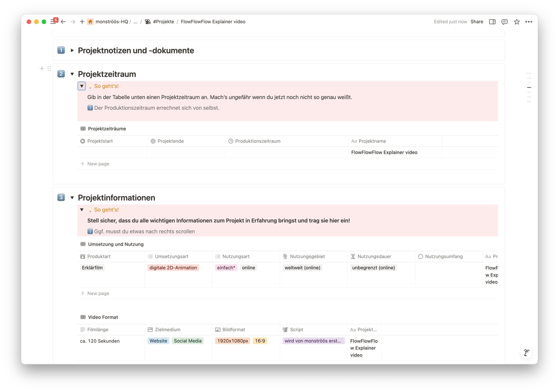
Task: Click the empty Projektstart cell
Action: (112, 153)
